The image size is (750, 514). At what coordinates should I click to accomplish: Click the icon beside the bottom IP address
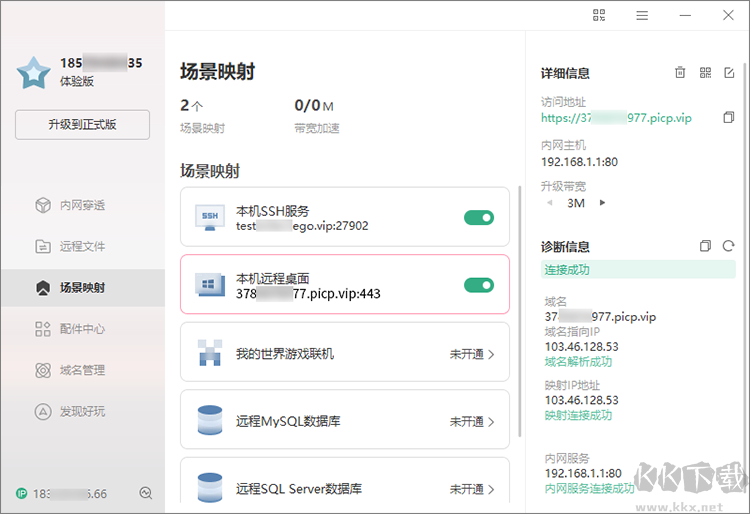[146, 493]
